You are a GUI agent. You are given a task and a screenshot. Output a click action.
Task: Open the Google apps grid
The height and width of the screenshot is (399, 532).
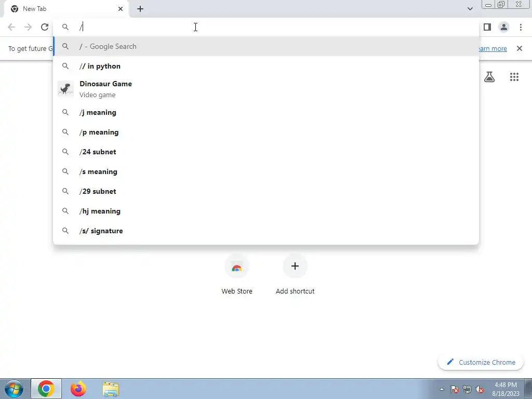[514, 77]
